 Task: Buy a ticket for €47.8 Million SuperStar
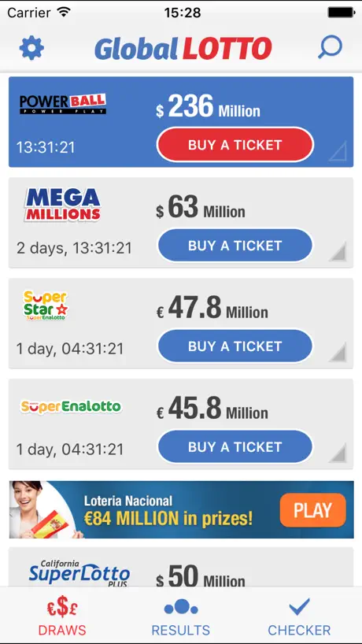click(x=235, y=346)
